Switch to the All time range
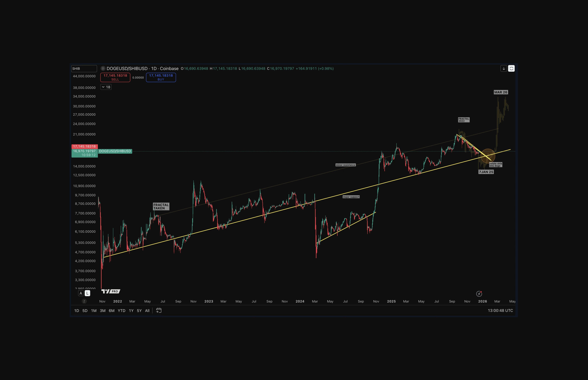 [x=147, y=311]
